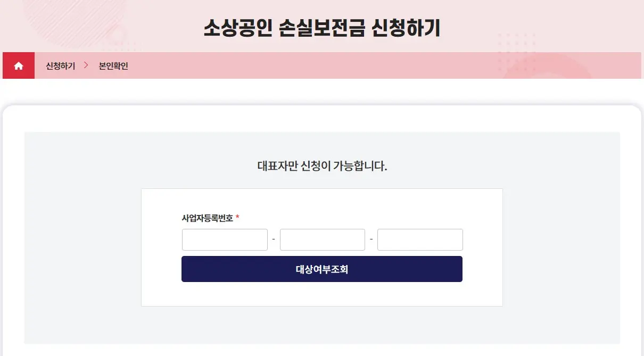This screenshot has height=356, width=644.
Task: Select the middle business number input field
Action: pyautogui.click(x=322, y=239)
